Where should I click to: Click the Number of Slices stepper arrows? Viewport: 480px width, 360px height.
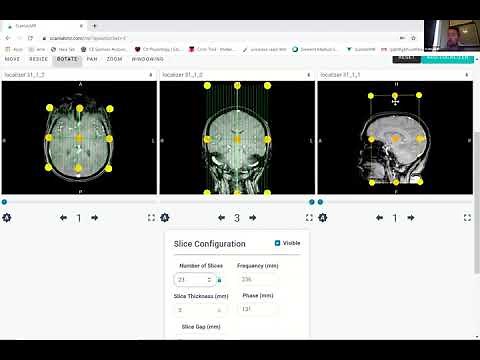pos(209,280)
